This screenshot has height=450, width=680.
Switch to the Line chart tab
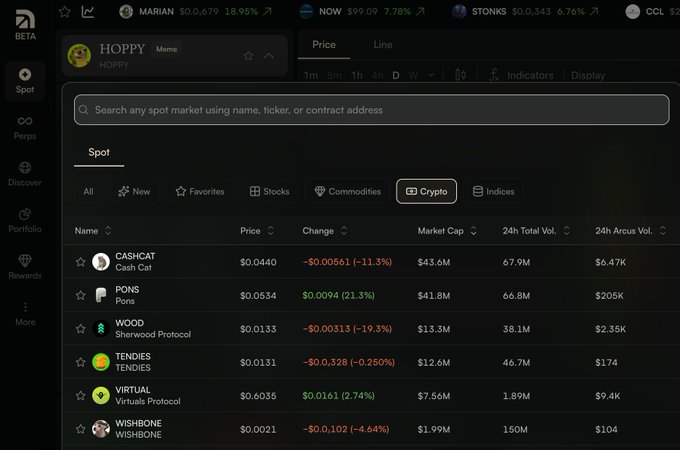(x=382, y=45)
